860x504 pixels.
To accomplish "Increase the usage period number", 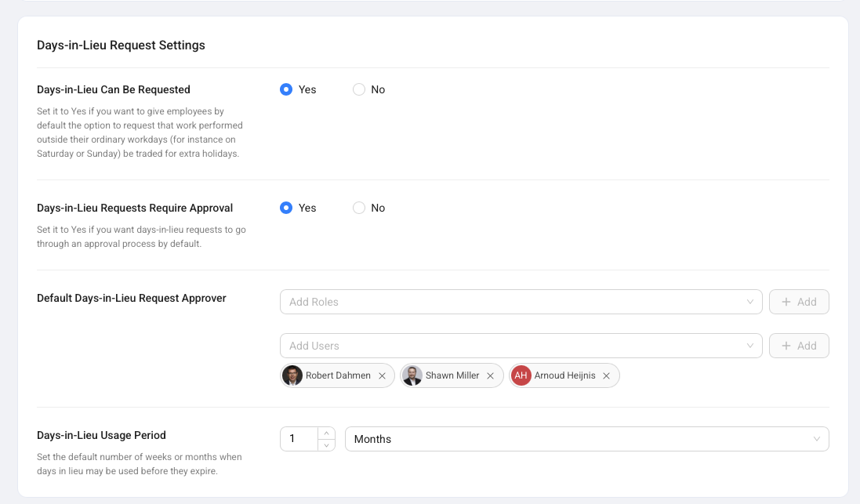I will [x=326, y=433].
